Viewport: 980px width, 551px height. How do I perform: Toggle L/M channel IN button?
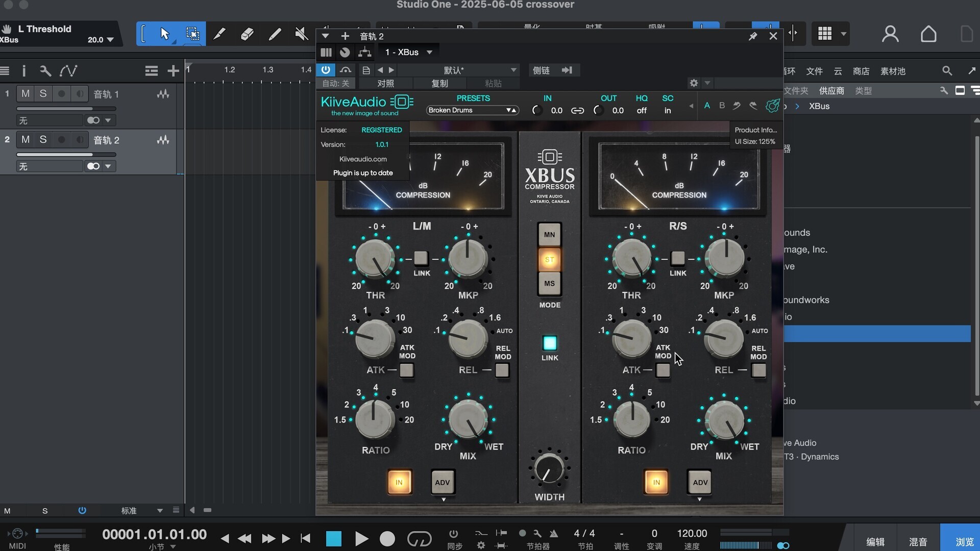coord(399,482)
